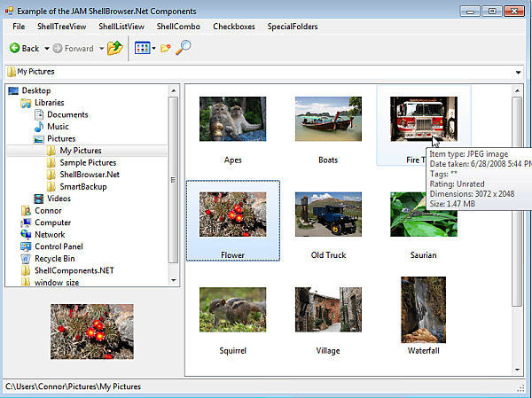Click the Village file name label
The width and height of the screenshot is (532, 398).
tap(328, 351)
